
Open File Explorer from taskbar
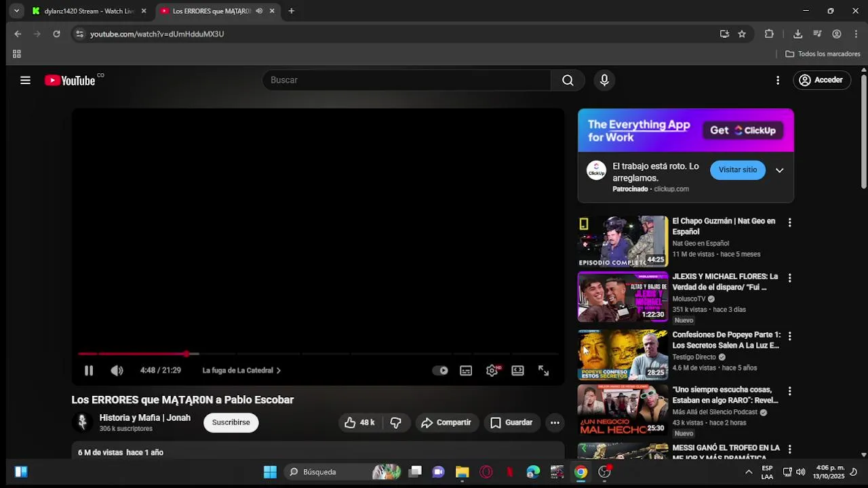coord(462,472)
